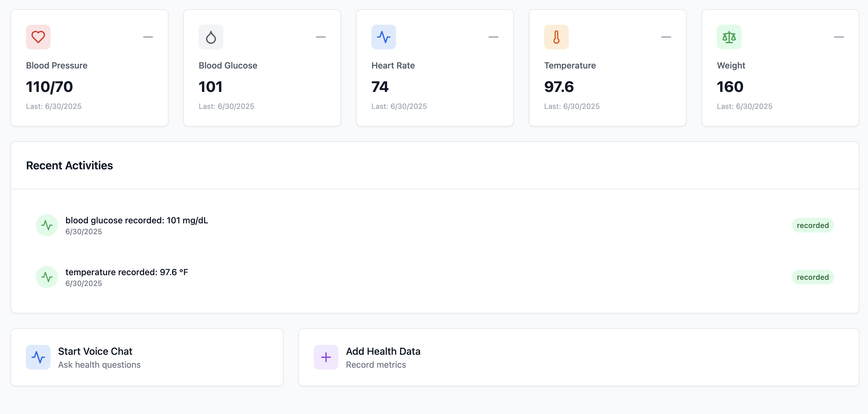Click the green scale Weight icon
The width and height of the screenshot is (868, 414).
[x=729, y=37]
